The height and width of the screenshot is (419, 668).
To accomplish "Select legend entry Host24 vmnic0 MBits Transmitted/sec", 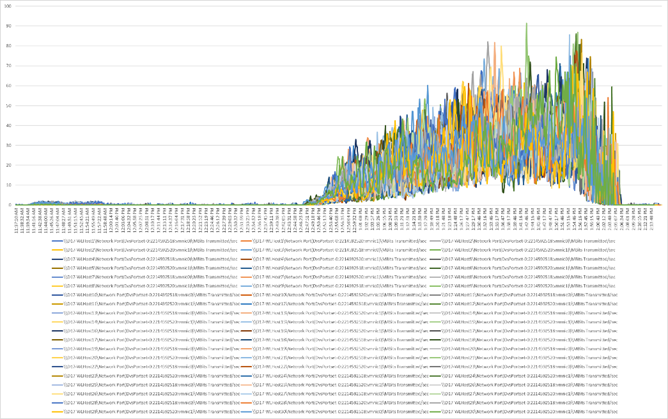I will (x=334, y=376).
